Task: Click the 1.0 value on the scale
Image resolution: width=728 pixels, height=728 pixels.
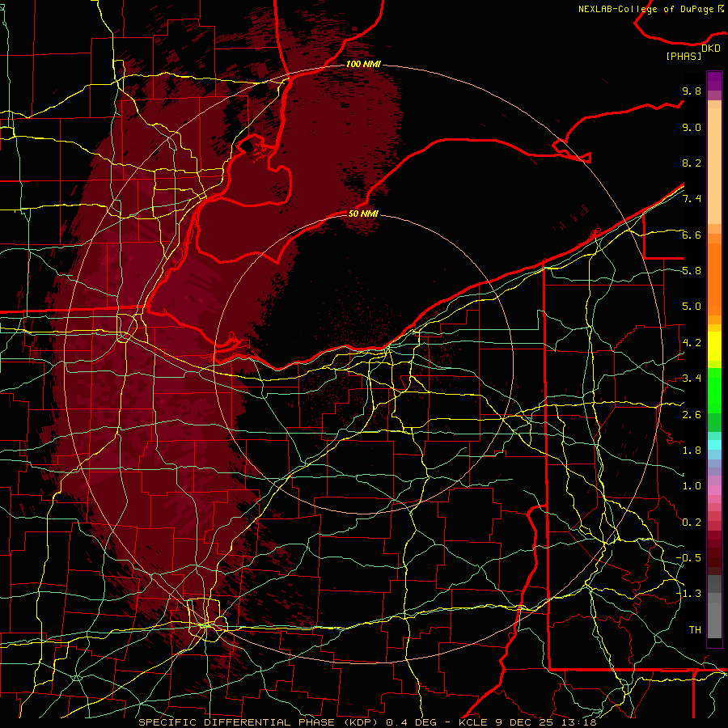Action: click(x=692, y=487)
